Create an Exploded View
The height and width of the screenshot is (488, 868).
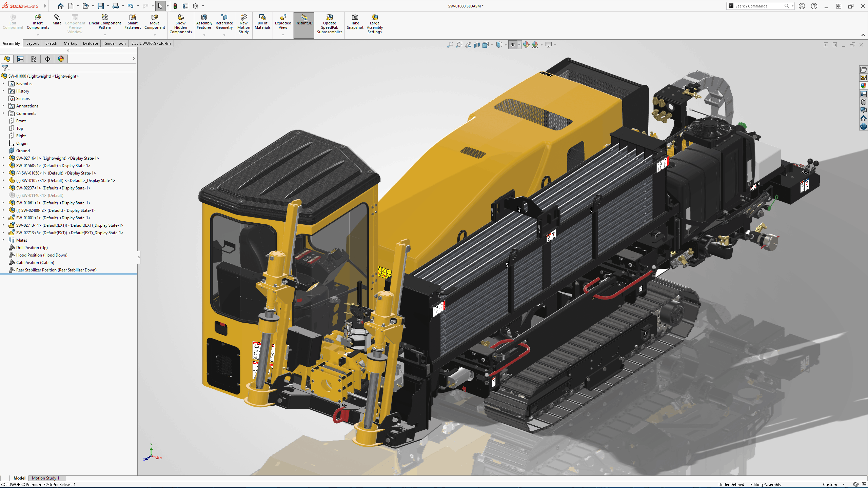(x=283, y=22)
